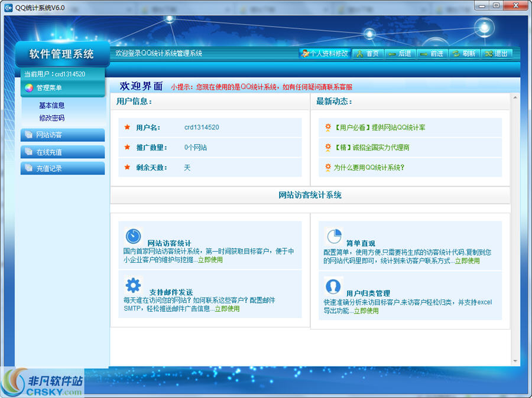Expand the 在线充值 sidebar menu
The width and height of the screenshot is (532, 398).
click(63, 152)
